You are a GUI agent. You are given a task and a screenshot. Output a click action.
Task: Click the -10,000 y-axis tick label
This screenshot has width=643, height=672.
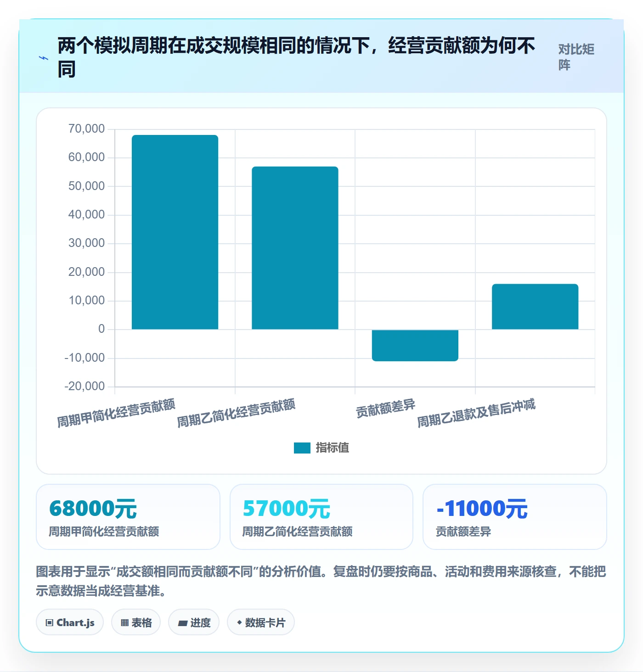[85, 358]
